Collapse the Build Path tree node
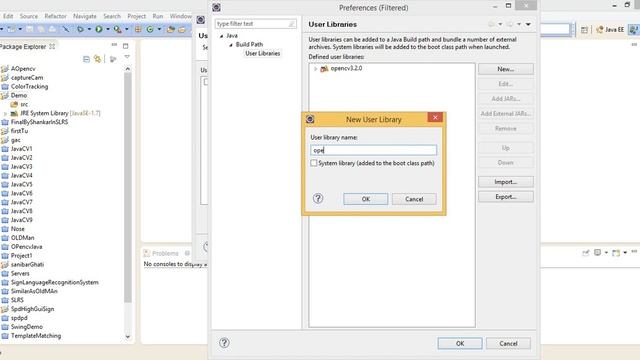Image resolution: width=640 pixels, height=360 pixels. (x=231, y=44)
